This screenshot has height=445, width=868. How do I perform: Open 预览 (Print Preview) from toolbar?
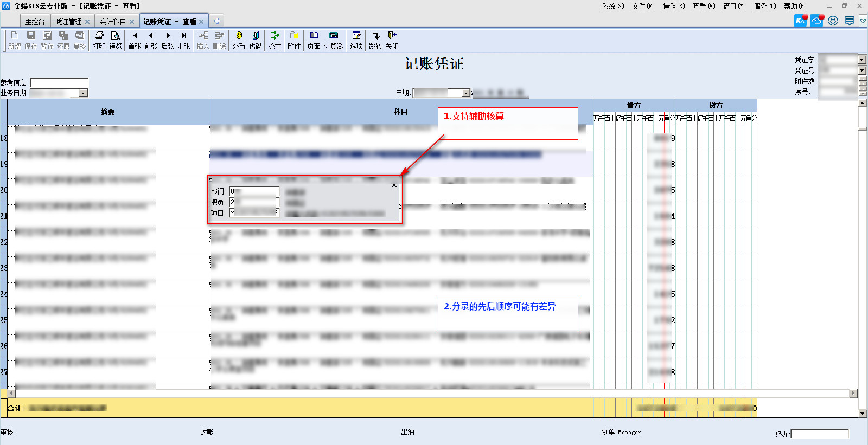coord(115,40)
